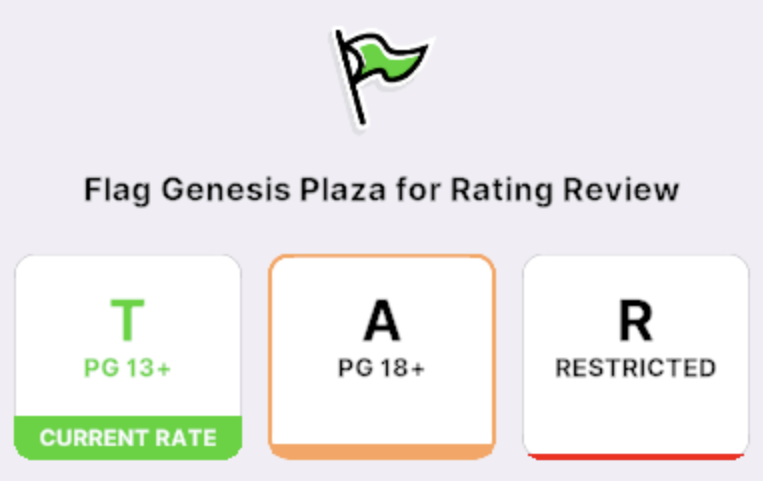
Task: Click the large letter R
Action: click(x=635, y=321)
